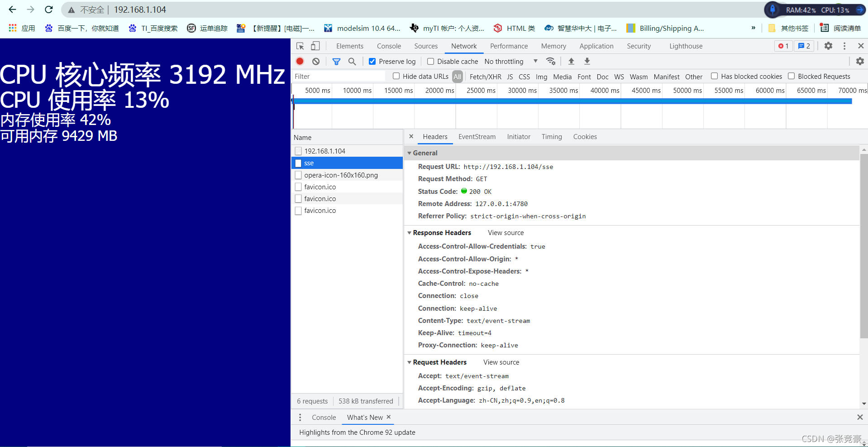Viewport: 868px width, 447px height.
Task: Open the drawer three-dot menu
Action: (300, 417)
